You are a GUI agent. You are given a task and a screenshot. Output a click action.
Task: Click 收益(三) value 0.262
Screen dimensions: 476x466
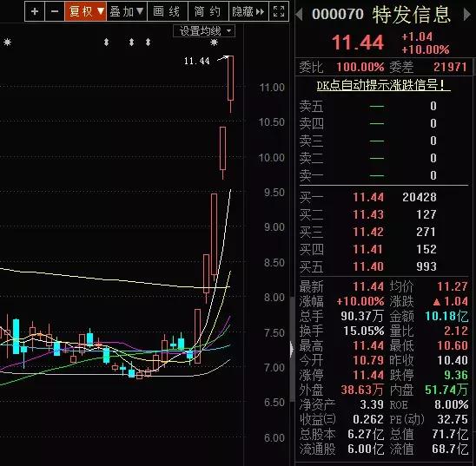368,420
